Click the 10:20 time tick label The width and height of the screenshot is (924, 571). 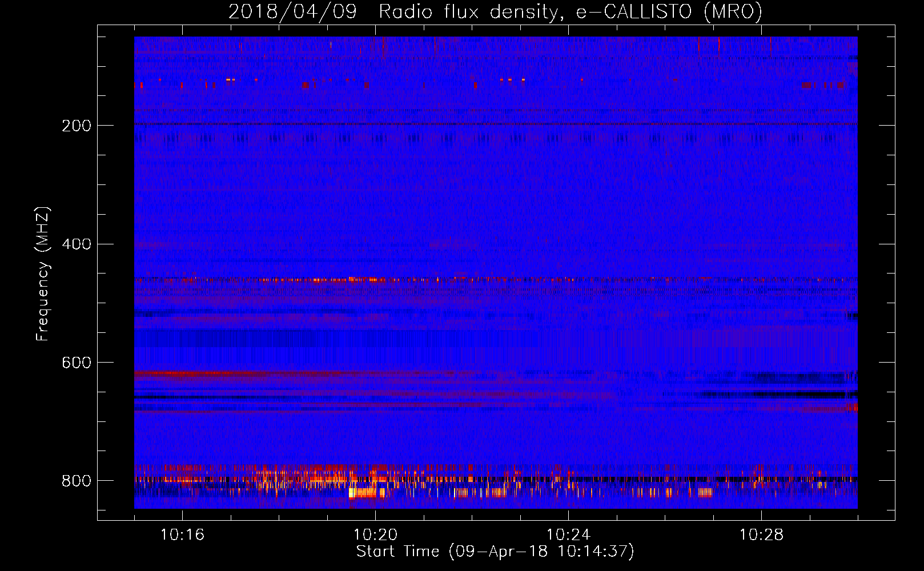click(x=375, y=535)
